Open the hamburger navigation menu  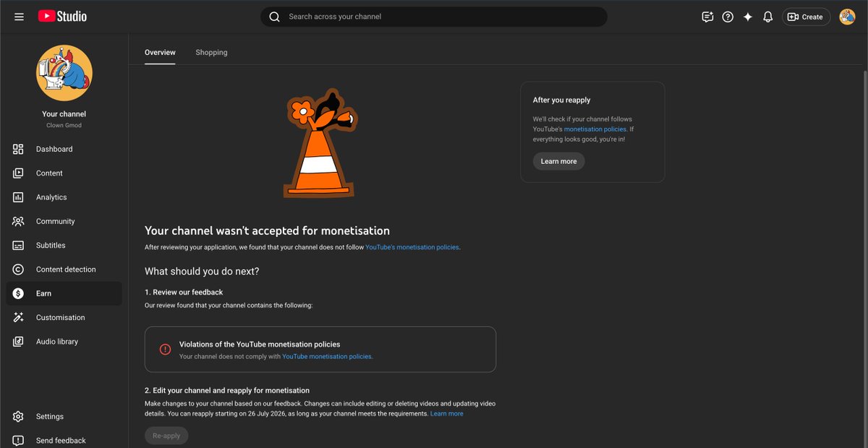pyautogui.click(x=20, y=17)
